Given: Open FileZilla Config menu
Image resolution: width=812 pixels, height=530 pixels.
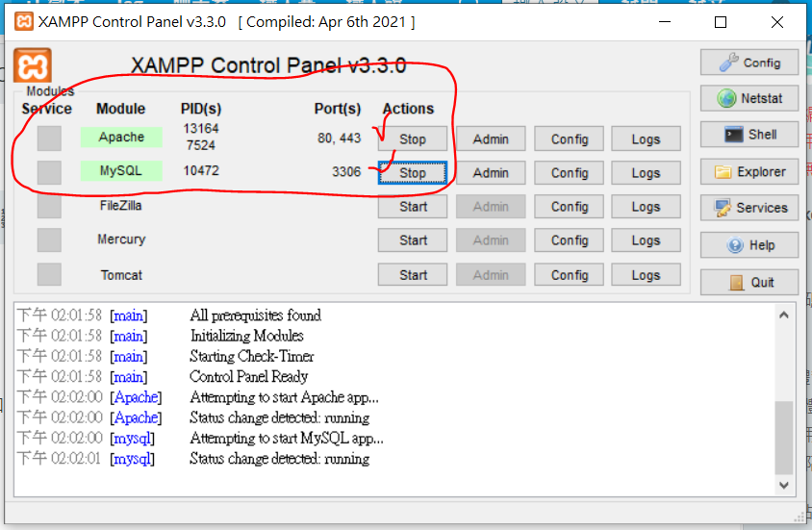Looking at the screenshot, I should point(570,207).
